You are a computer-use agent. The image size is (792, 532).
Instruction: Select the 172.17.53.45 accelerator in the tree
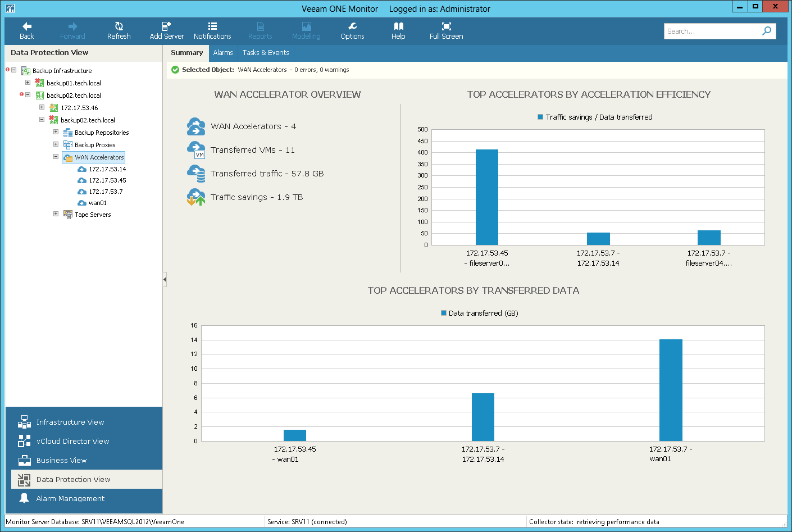coord(107,180)
